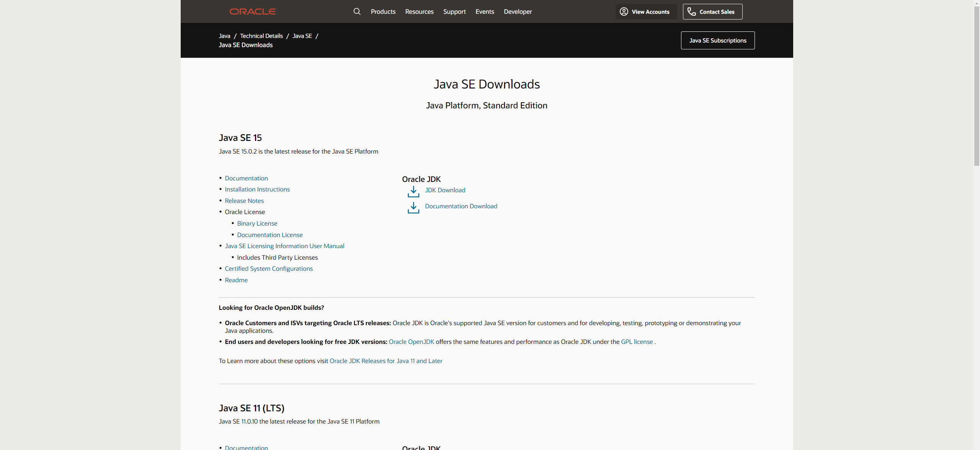
Task: Open Installation Instructions link
Action: 257,189
